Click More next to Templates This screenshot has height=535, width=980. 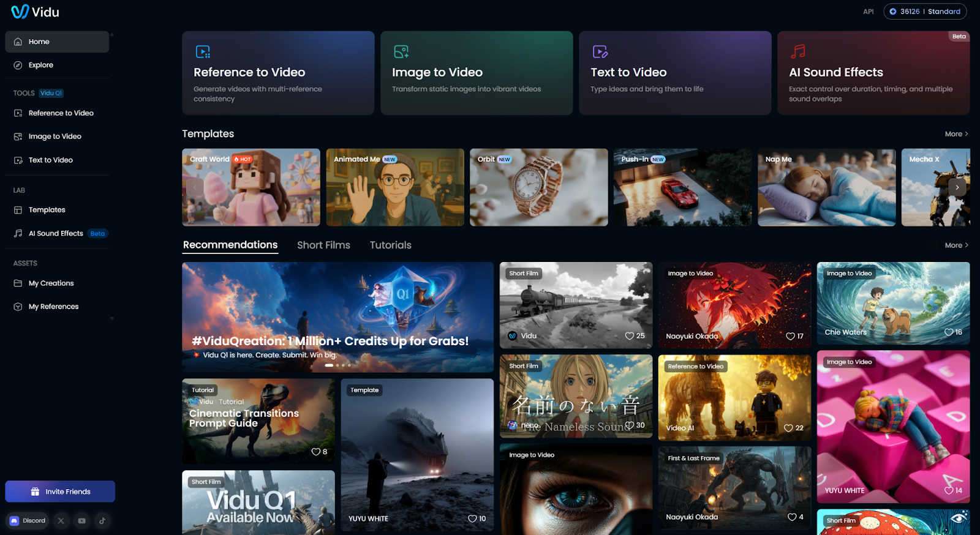pyautogui.click(x=956, y=134)
